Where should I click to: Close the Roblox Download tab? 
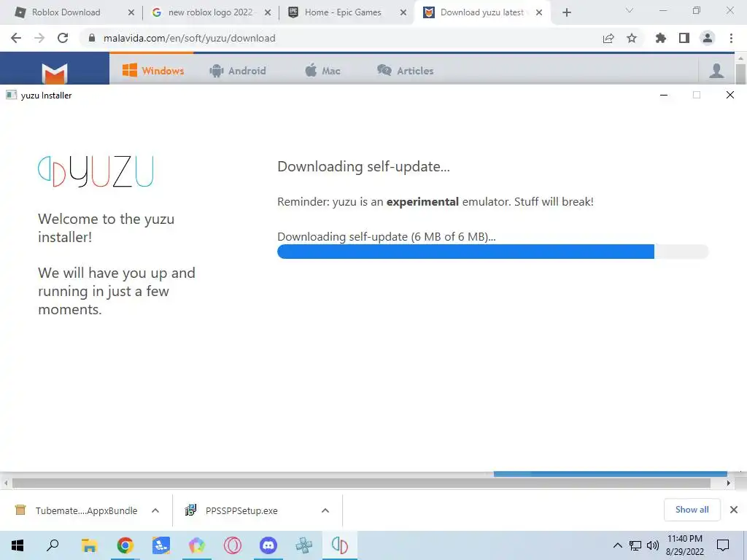coord(131,12)
